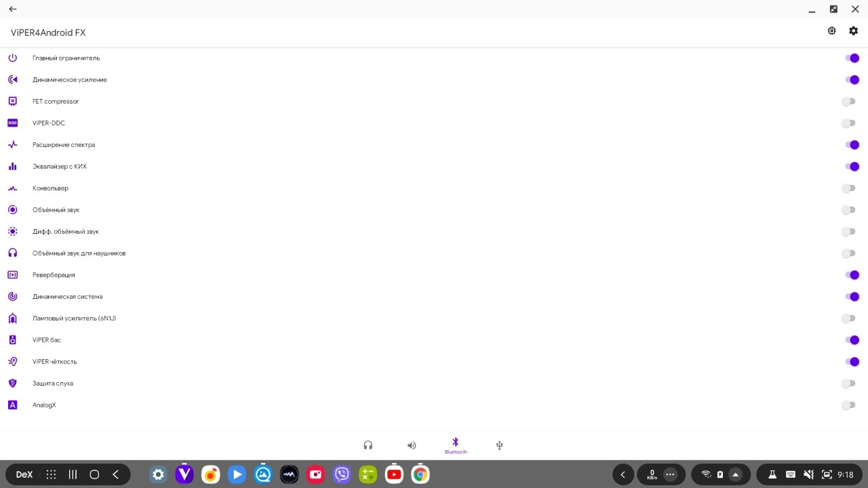Collapse tray using the left chevron
The height and width of the screenshot is (488, 868).
(x=623, y=474)
